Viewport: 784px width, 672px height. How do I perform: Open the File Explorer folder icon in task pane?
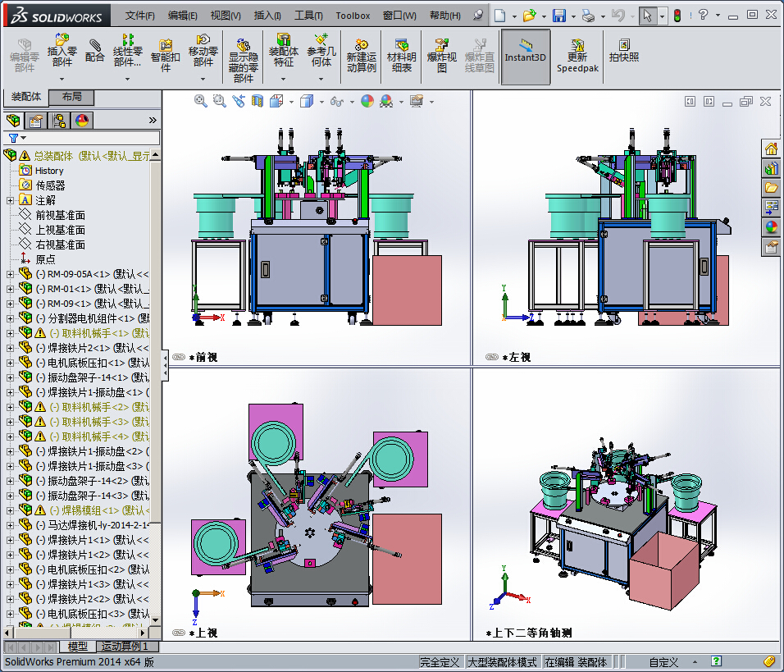[771, 188]
